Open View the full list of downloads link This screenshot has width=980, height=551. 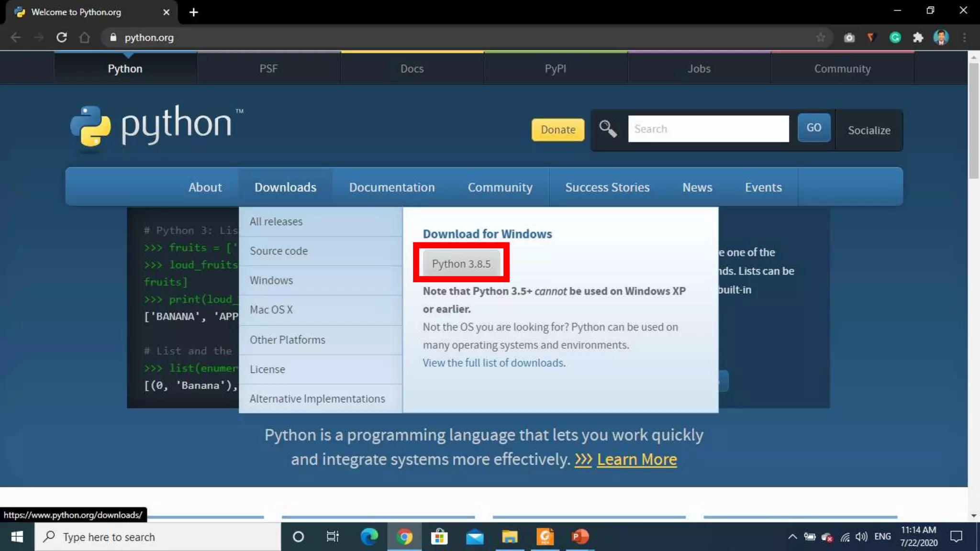493,363
